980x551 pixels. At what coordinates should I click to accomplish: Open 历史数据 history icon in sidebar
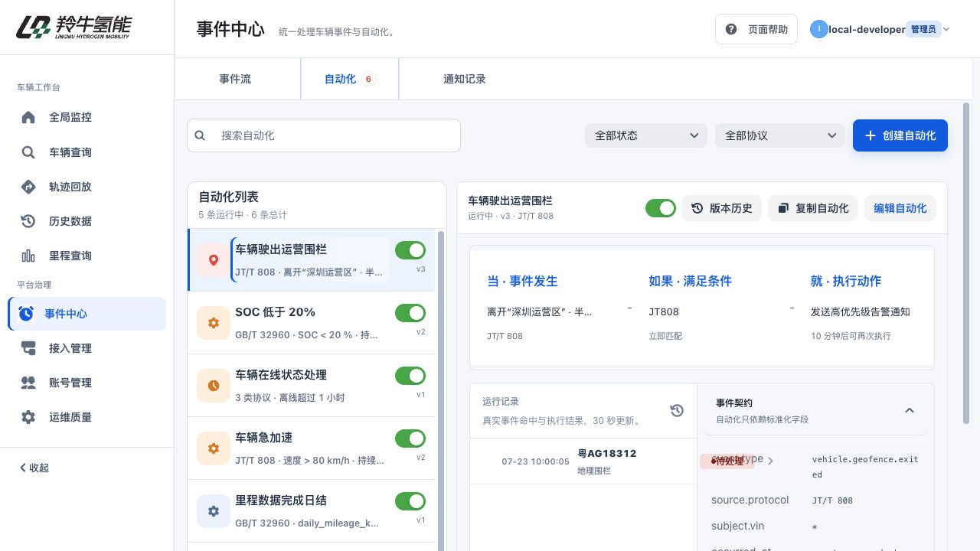pyautogui.click(x=28, y=221)
